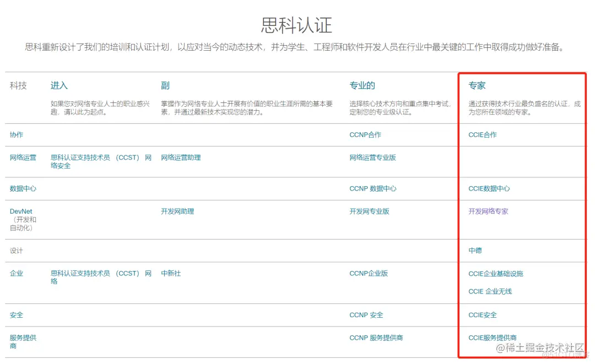Viewport: 595px width, 364px height.
Task: Open the 专家 expert column heading
Action: pyautogui.click(x=477, y=86)
